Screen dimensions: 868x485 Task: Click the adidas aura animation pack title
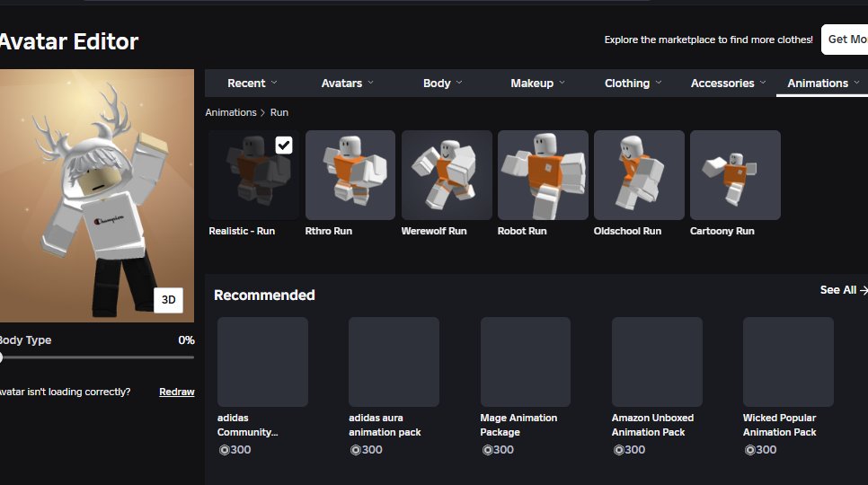pyautogui.click(x=385, y=425)
